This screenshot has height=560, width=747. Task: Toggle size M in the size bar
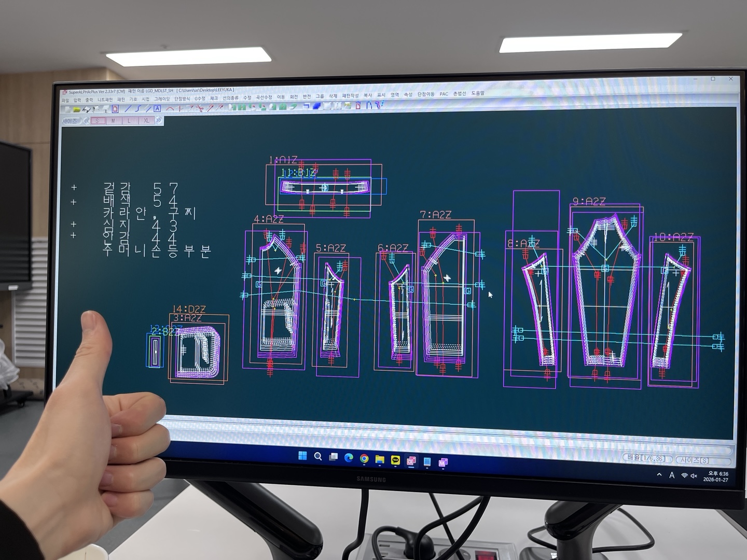113,121
